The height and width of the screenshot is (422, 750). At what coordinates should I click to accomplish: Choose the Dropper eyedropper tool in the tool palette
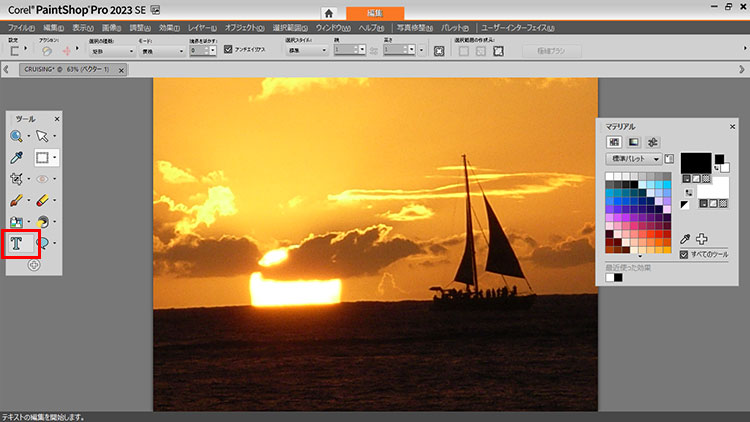(17, 157)
